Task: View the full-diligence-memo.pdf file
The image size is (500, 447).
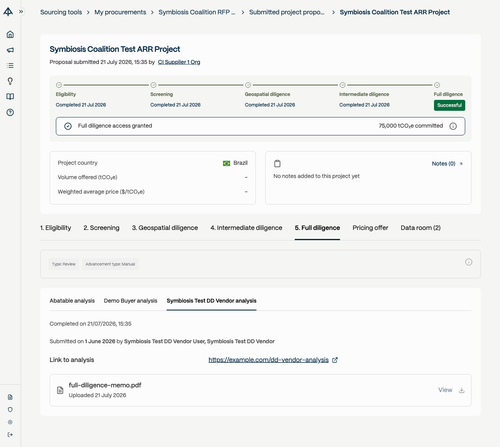Action: coord(445,390)
